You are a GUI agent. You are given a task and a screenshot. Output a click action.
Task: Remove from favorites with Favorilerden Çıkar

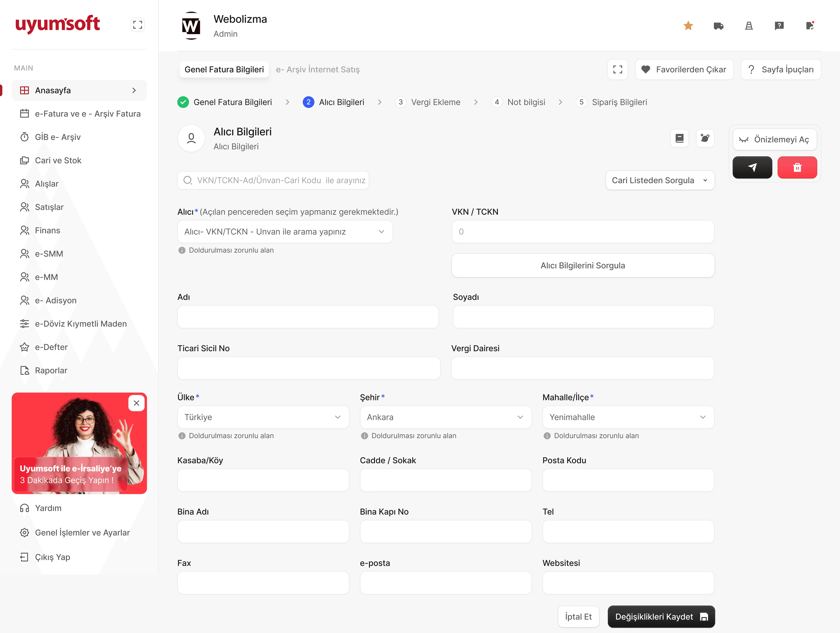(684, 69)
